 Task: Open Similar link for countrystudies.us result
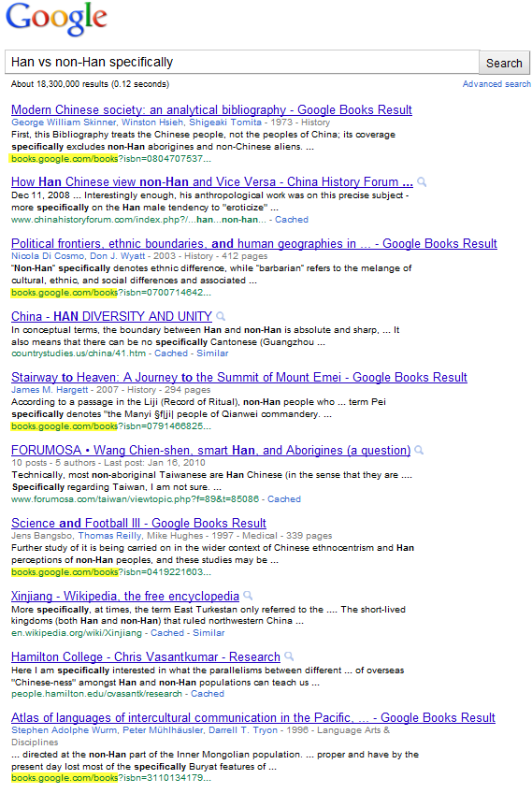coord(212,353)
